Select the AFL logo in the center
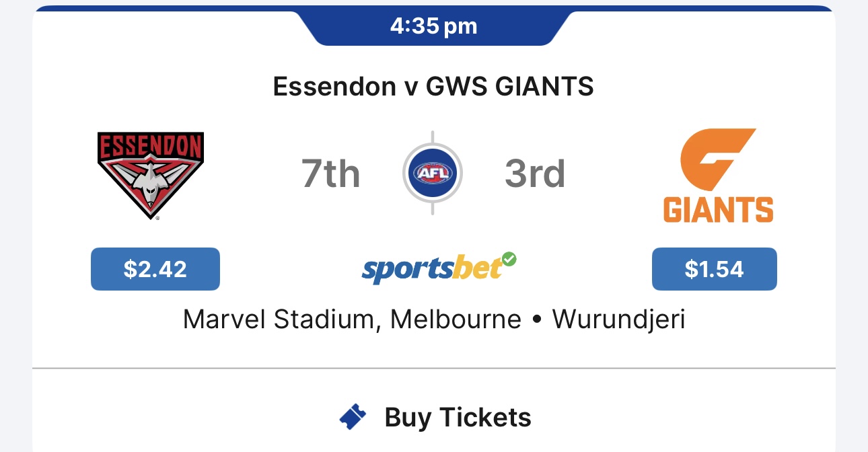Screen dimensions: 868x452 tap(432, 174)
